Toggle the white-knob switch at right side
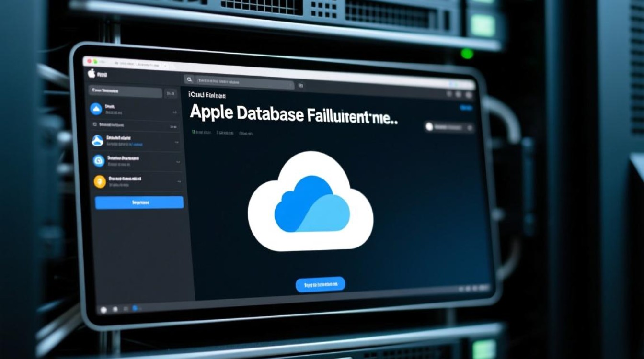 [429, 127]
